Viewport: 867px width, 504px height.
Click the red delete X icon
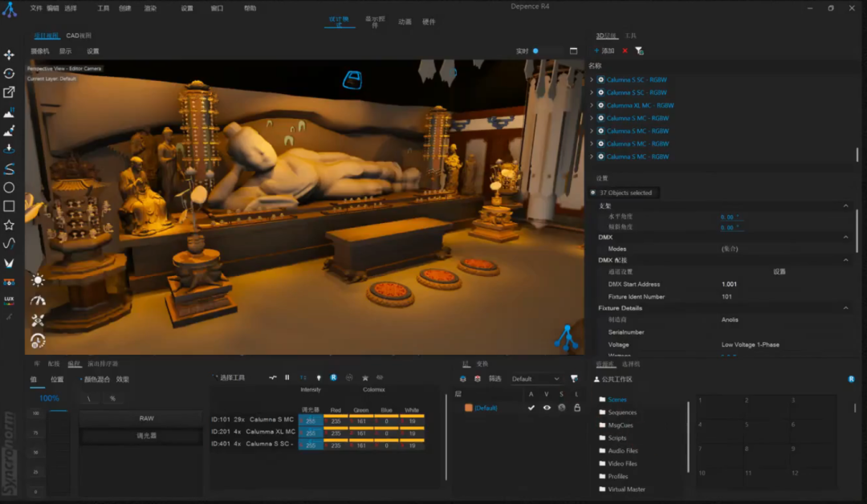(x=625, y=51)
